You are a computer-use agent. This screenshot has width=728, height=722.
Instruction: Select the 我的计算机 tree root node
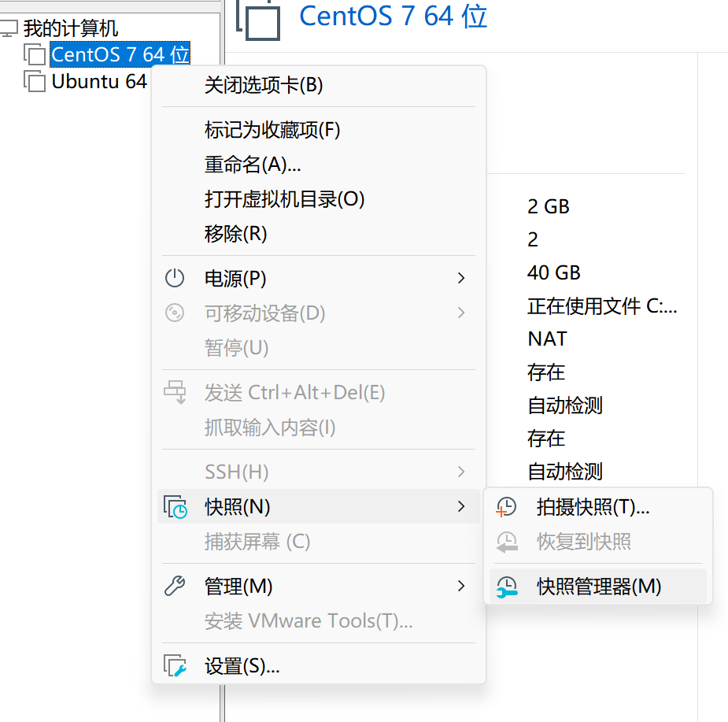click(x=70, y=29)
